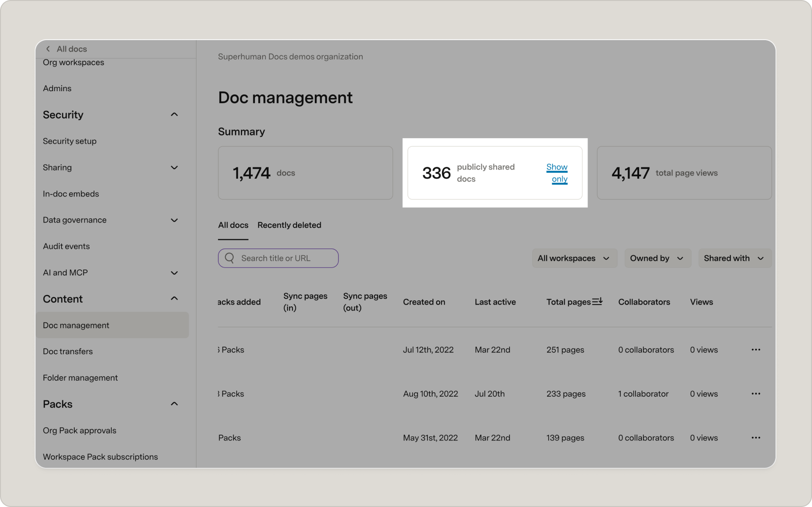
Task: Open options menu for the 233 pages row
Action: tap(756, 393)
